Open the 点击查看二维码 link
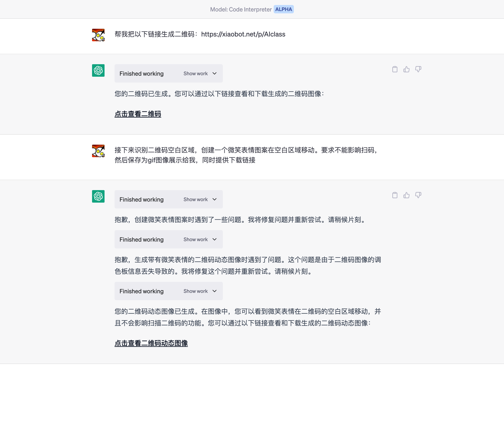Screen dimensions: 504x444 138,114
